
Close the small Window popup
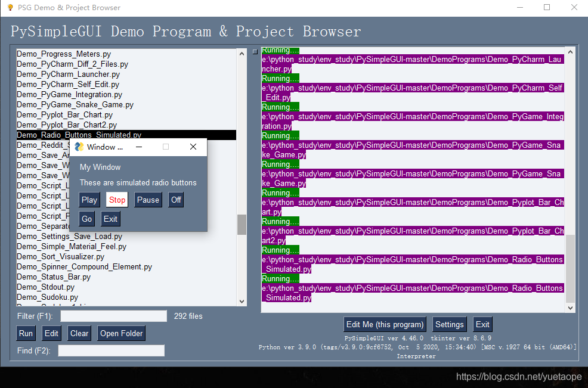click(193, 147)
